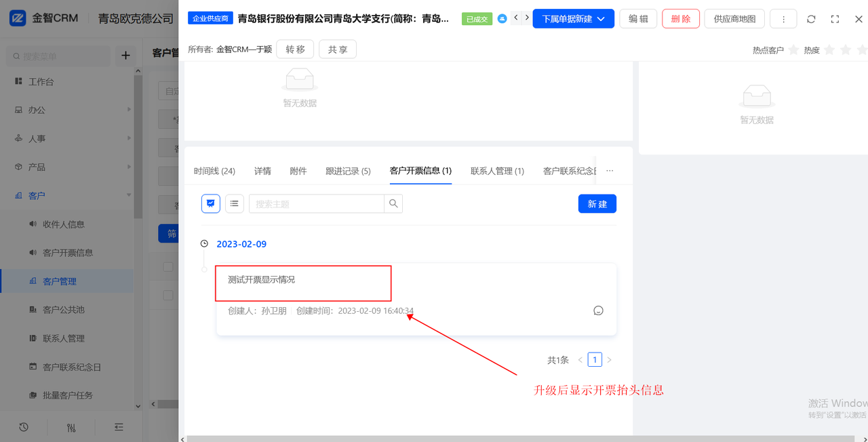This screenshot has height=442, width=868.
Task: Open the 测试开票显示情况 record
Action: [x=262, y=279]
